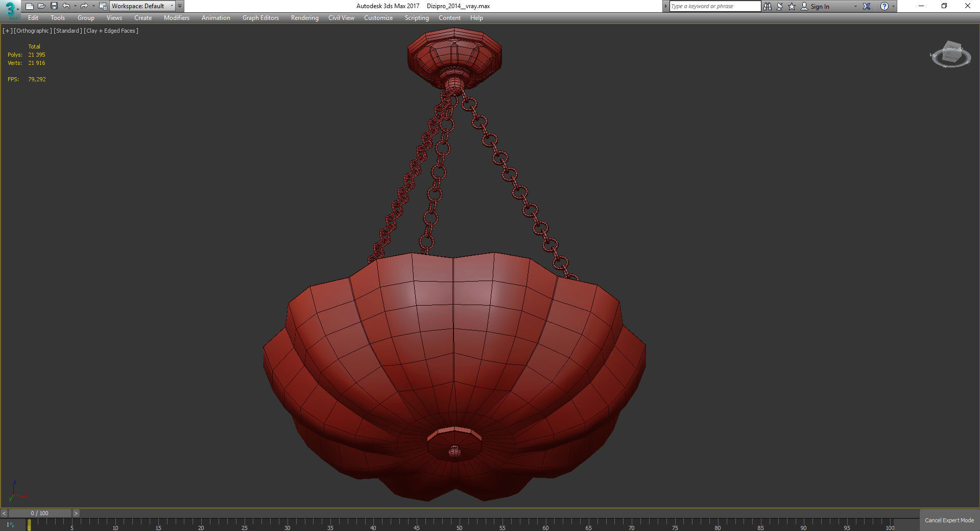The height and width of the screenshot is (531, 980).
Task: Click the Help question mark icon
Action: (x=885, y=6)
